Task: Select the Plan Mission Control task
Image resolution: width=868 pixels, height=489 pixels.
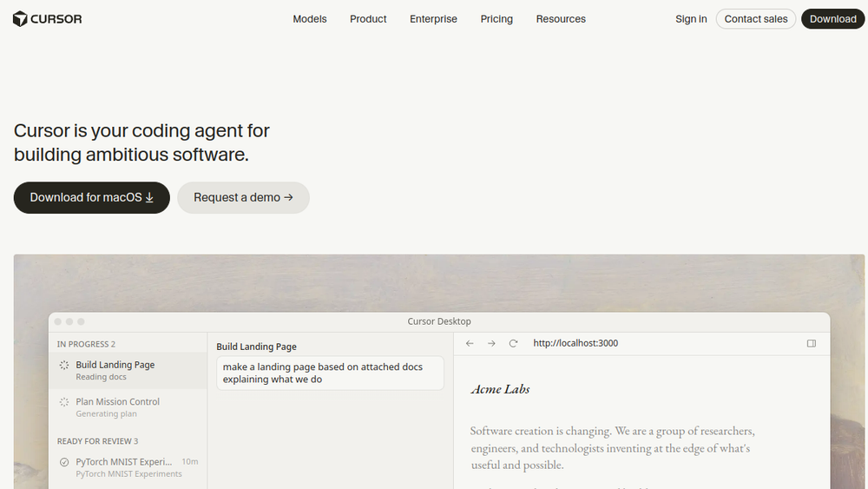Action: (128, 407)
